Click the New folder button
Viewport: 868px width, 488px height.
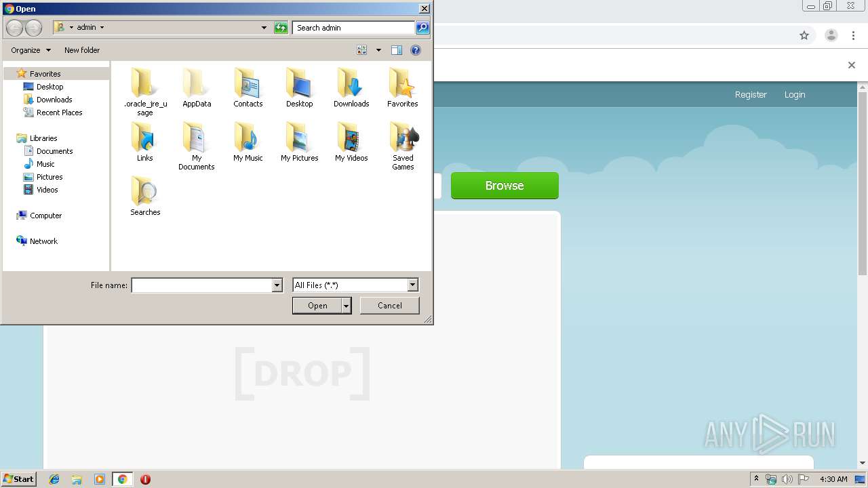(82, 50)
